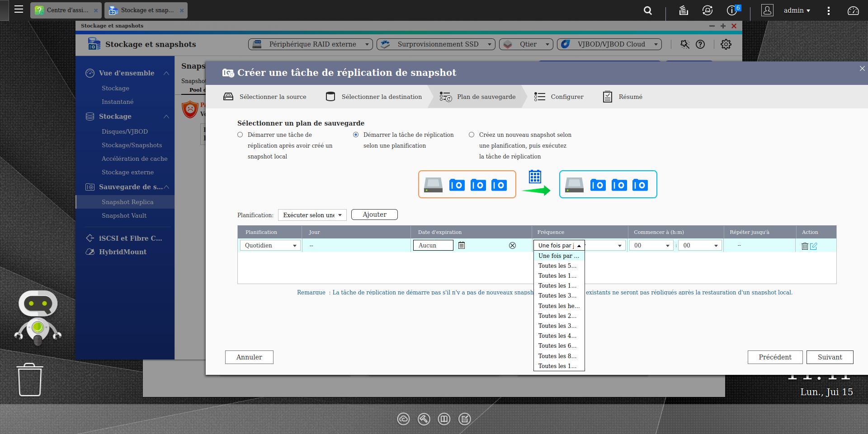Open the storage settings gear icon
The height and width of the screenshot is (434, 868).
pos(726,44)
